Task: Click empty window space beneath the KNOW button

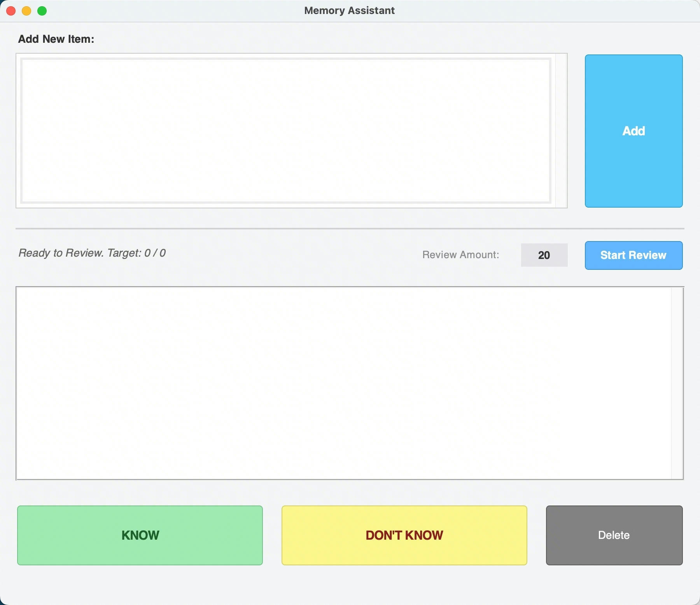Action: pyautogui.click(x=140, y=585)
